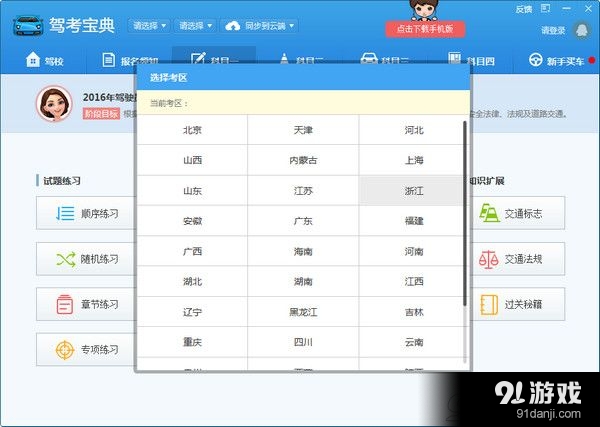Open 顺序练习 practice button

[x=86, y=213]
